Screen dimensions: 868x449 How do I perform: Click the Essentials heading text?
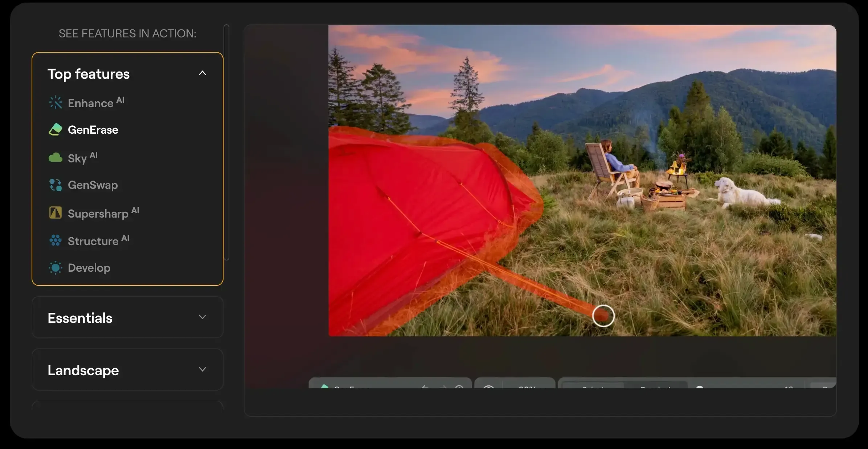[80, 318]
